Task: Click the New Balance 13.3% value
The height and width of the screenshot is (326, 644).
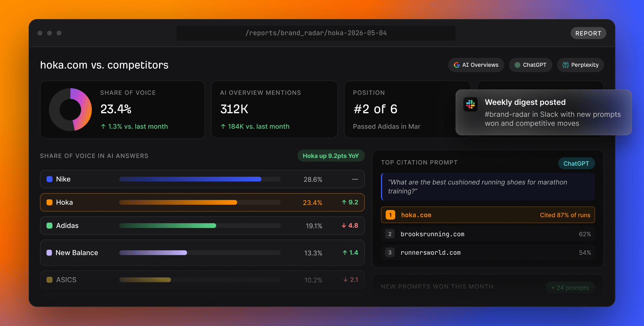Action: tap(313, 253)
